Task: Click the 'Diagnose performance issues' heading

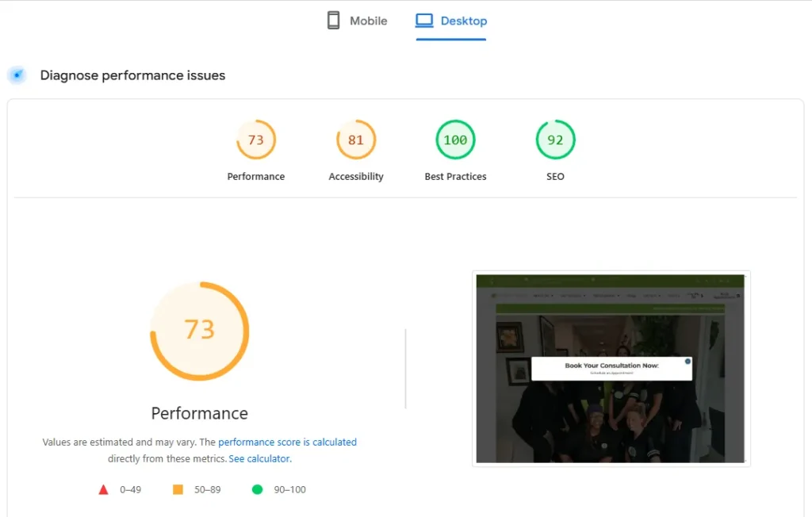Action: pos(132,75)
